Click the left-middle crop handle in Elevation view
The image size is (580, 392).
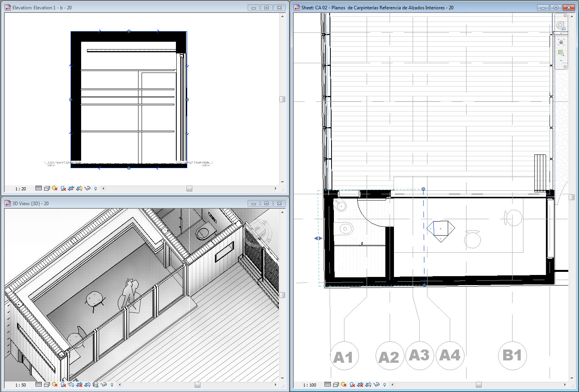point(71,100)
